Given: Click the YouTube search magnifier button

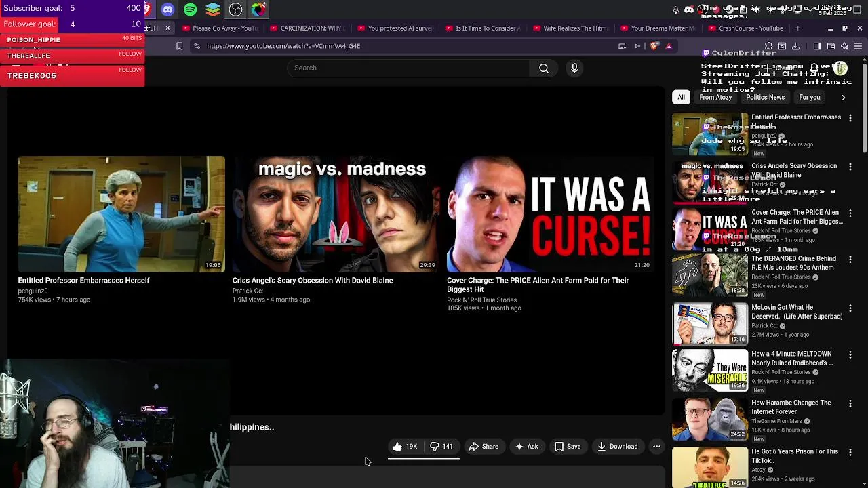Looking at the screenshot, I should pyautogui.click(x=544, y=68).
